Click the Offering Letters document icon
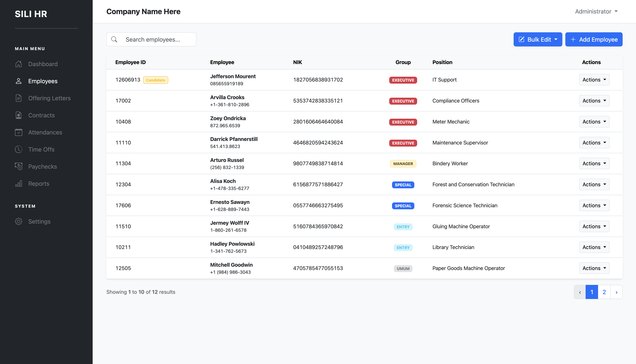This screenshot has width=636, height=364. [19, 98]
